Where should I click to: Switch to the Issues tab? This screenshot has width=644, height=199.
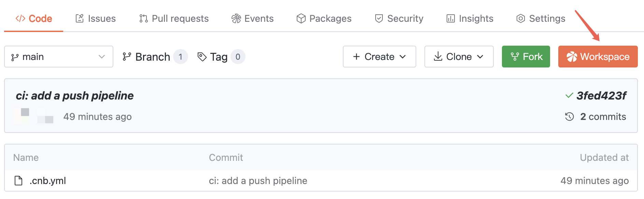pos(96,18)
